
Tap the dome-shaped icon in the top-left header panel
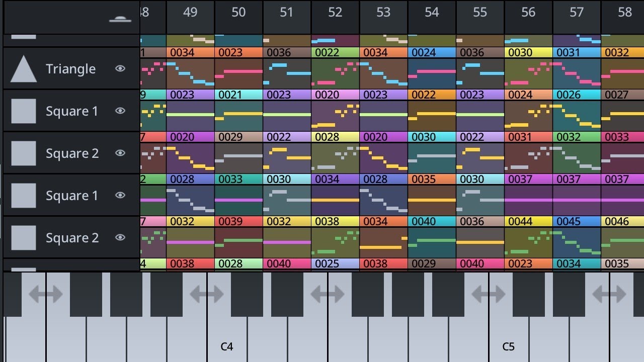pyautogui.click(x=120, y=19)
